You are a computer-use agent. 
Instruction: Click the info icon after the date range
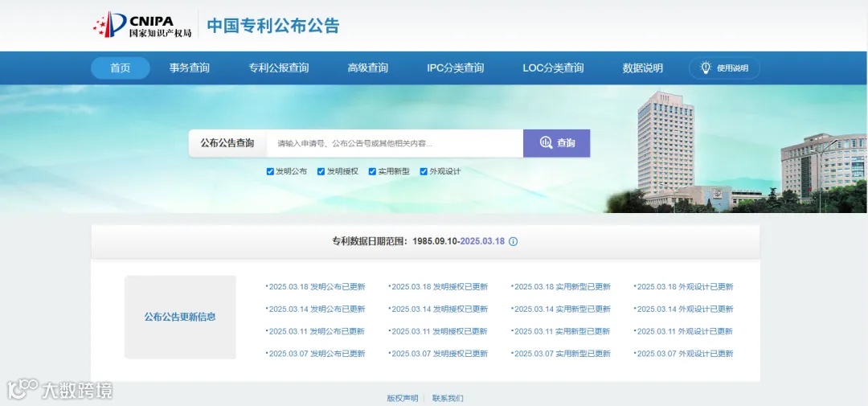513,241
